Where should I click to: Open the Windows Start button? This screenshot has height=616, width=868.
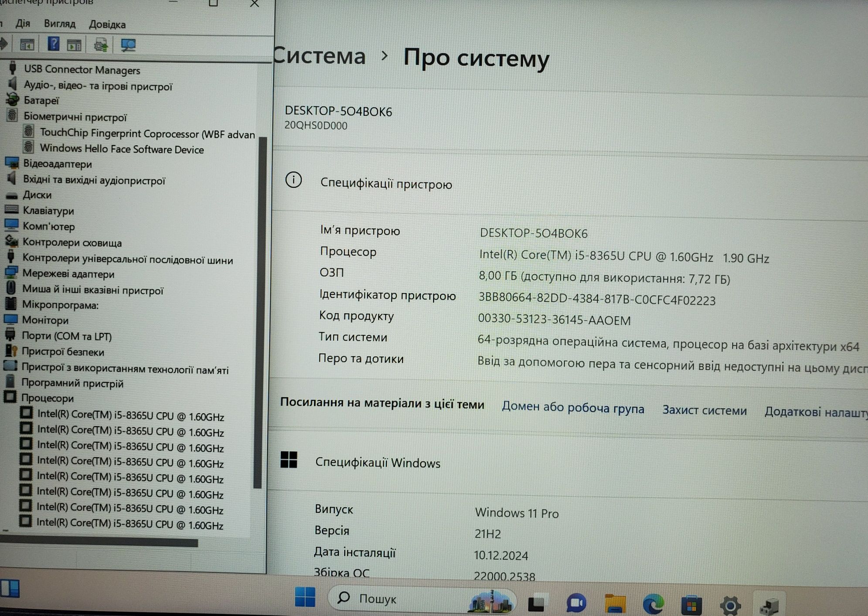pyautogui.click(x=305, y=597)
